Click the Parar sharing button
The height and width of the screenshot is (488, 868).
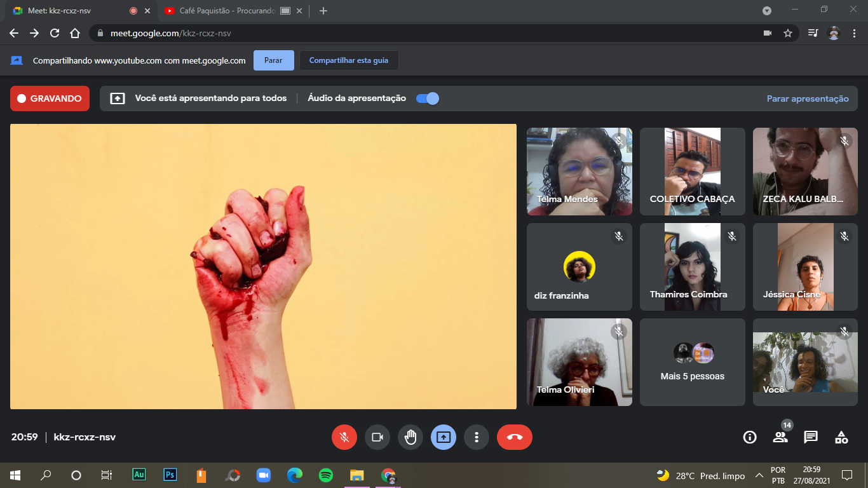click(273, 60)
